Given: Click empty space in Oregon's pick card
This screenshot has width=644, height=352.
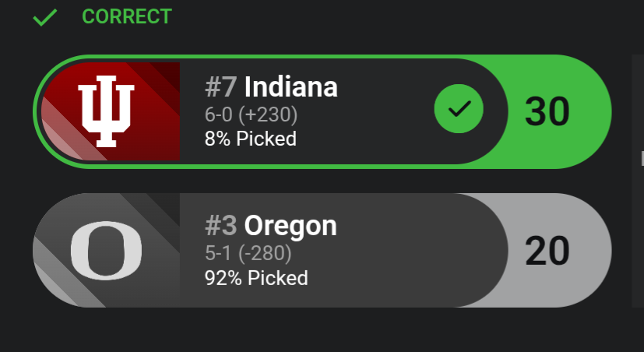Looking at the screenshot, I should click(x=413, y=250).
